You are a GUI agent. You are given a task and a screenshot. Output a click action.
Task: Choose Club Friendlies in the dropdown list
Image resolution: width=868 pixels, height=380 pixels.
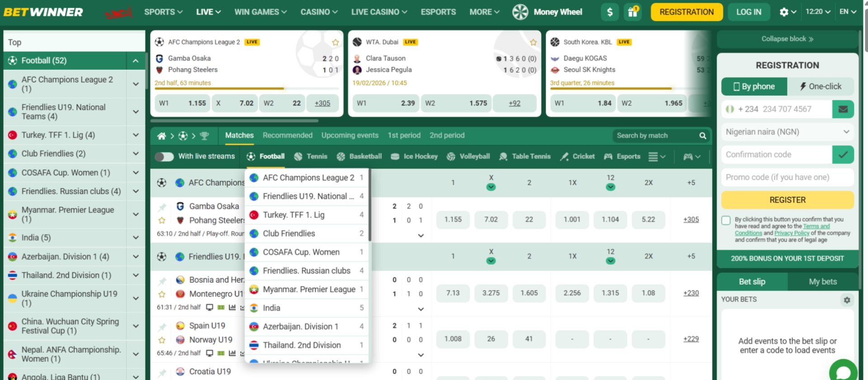tap(307, 234)
